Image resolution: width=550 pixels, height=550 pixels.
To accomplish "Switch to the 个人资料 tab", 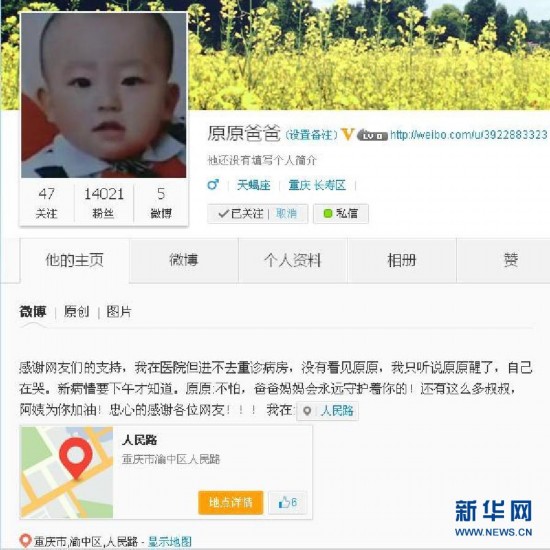I will 293,260.
